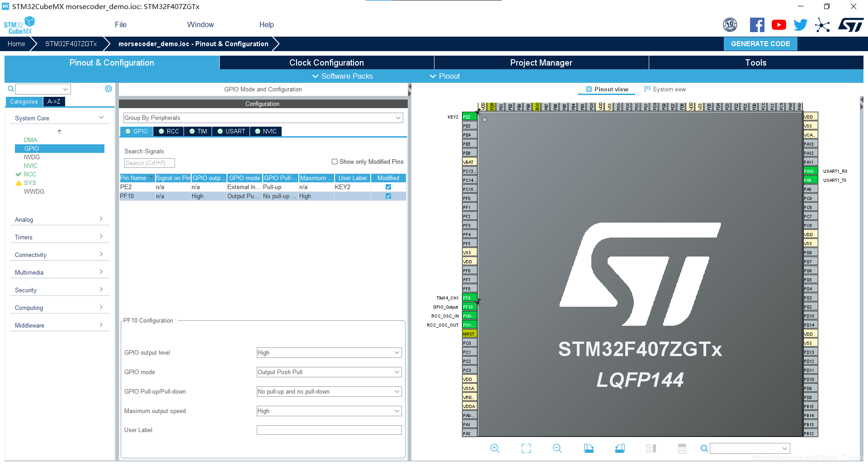868x466 pixels.
Task: Click the ST community network icon
Action: tap(822, 25)
